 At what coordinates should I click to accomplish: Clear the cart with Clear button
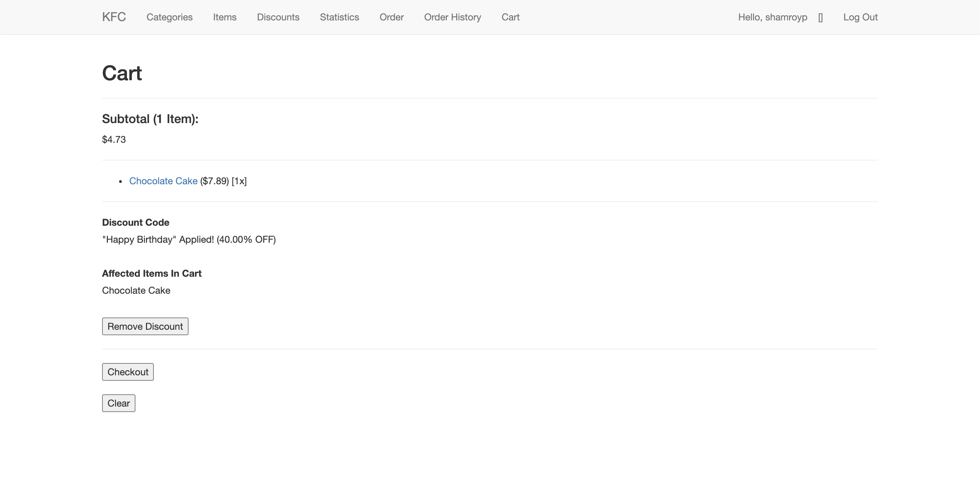point(119,403)
